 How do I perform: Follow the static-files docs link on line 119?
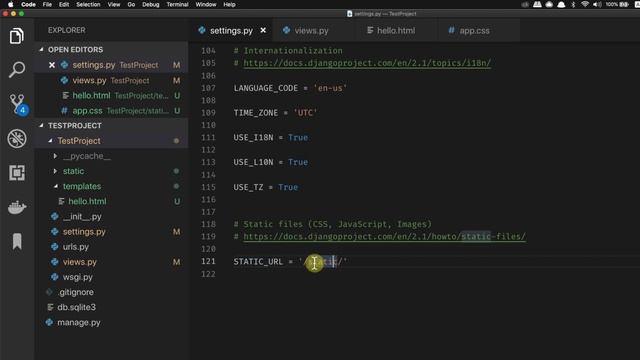384,237
